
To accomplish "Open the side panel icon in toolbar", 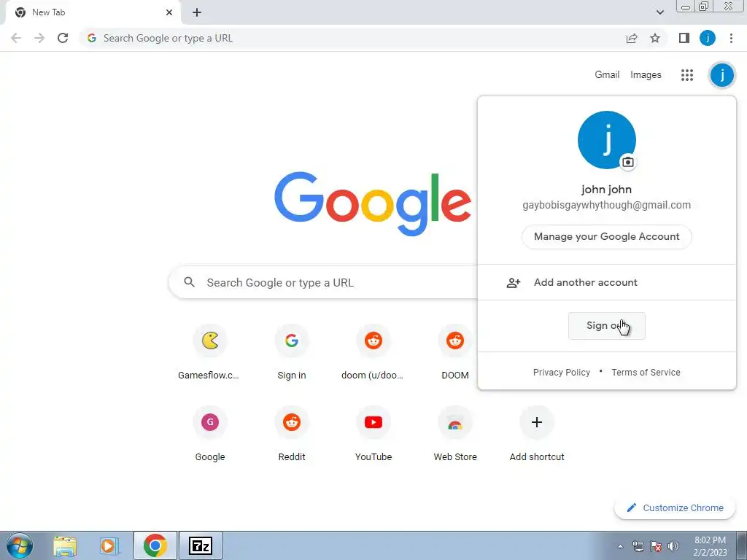I will [684, 38].
